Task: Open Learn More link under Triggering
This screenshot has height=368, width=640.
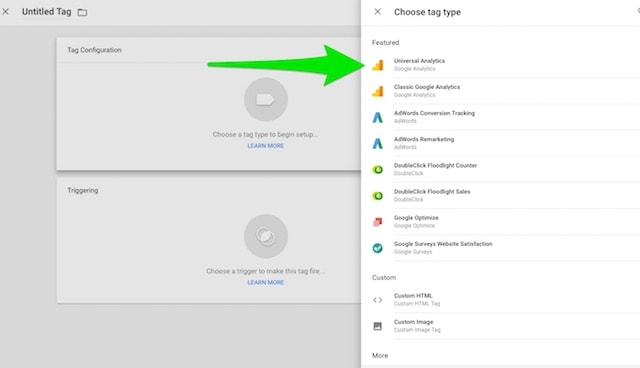Action: (265, 282)
